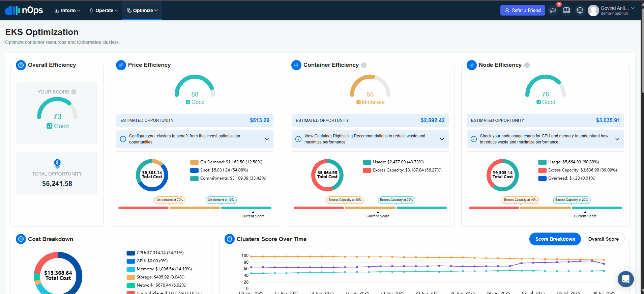The height and width of the screenshot is (294, 644).
Task: Toggle Excess Capacity $3,636.98 legend entry
Action: click(578, 170)
